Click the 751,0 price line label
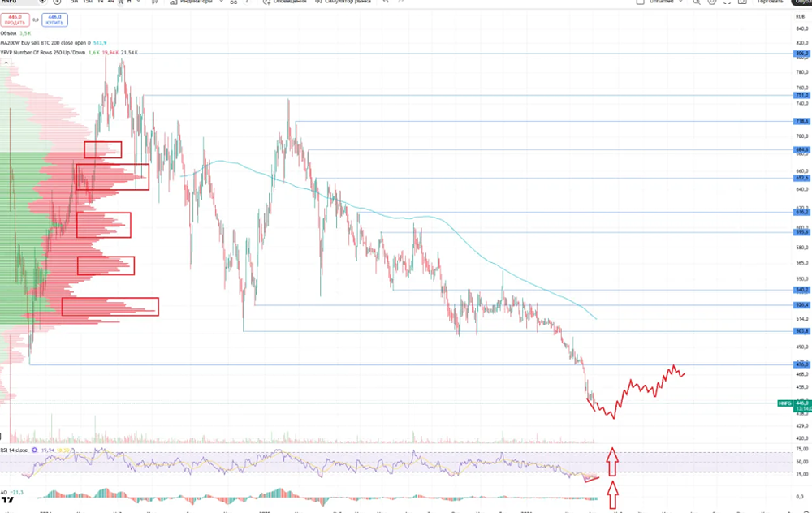The height and width of the screenshot is (513, 812). point(801,95)
